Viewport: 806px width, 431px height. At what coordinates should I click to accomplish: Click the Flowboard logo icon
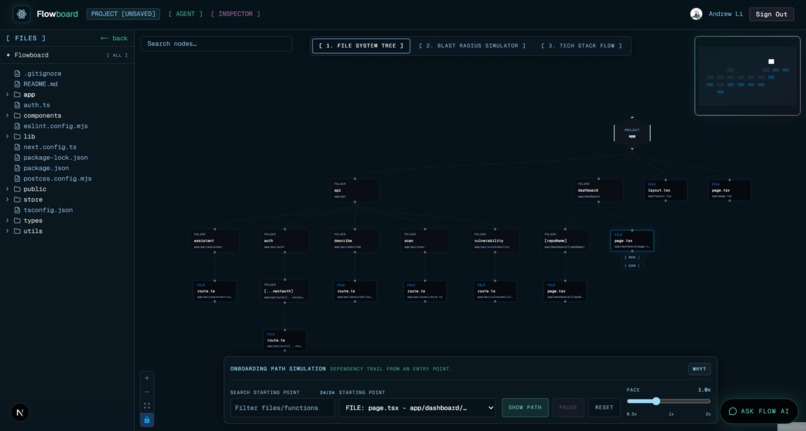22,14
